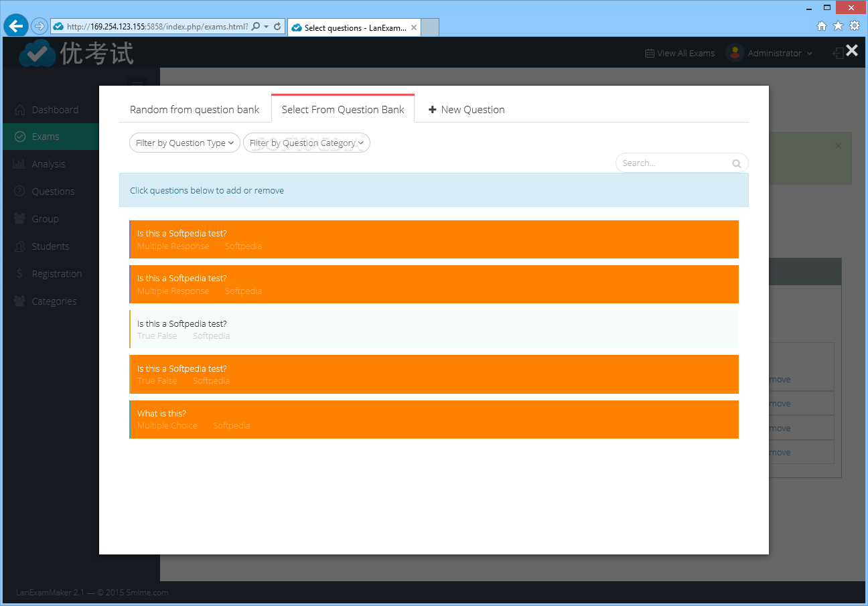This screenshot has height=606, width=868.
Task: Click the plus icon beside New Question
Action: (433, 110)
